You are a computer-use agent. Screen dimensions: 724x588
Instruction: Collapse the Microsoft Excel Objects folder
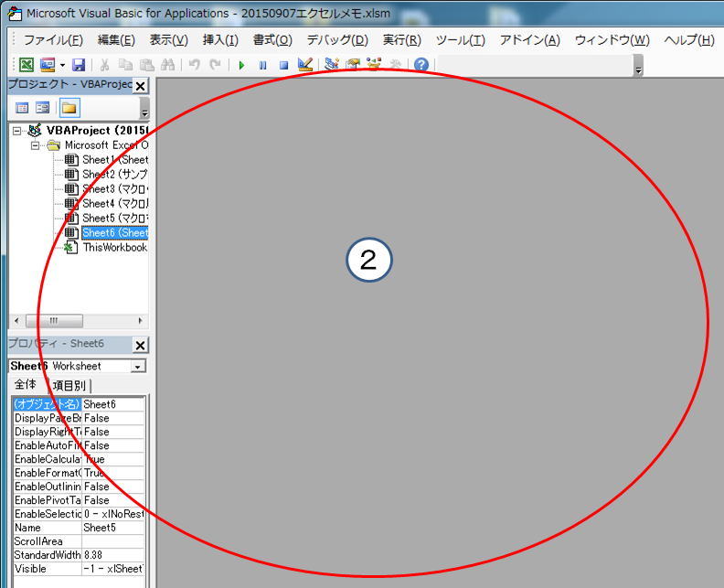coord(36,145)
